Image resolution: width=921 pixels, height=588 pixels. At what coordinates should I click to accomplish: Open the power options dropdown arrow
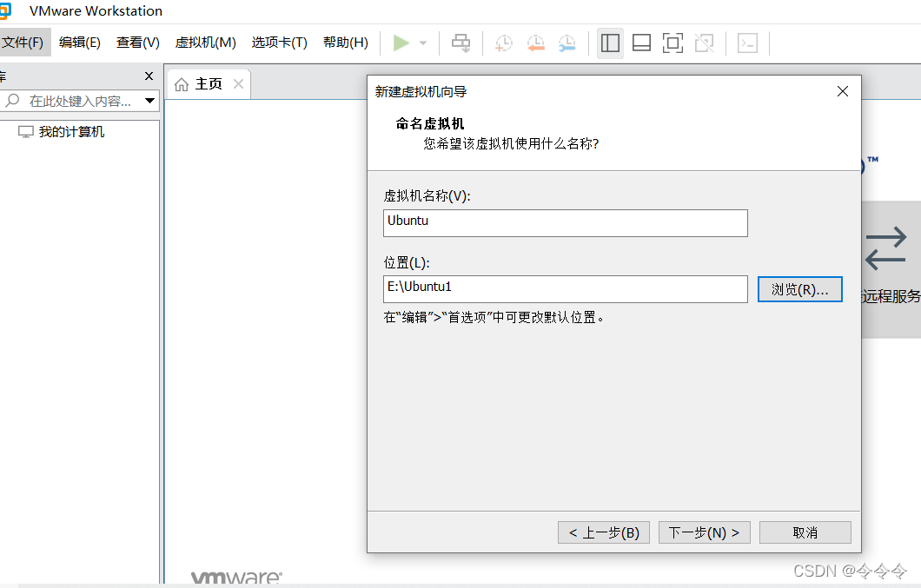click(x=422, y=43)
